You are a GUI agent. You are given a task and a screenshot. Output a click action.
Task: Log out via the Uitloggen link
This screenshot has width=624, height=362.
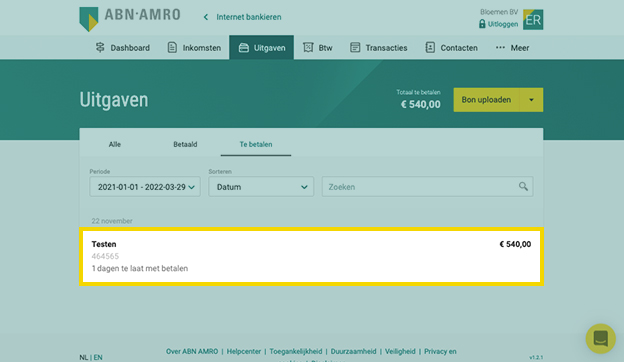click(503, 24)
